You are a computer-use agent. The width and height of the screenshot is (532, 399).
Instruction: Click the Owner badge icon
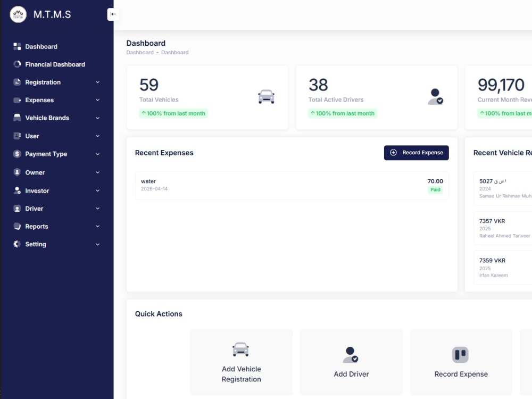coord(17,172)
